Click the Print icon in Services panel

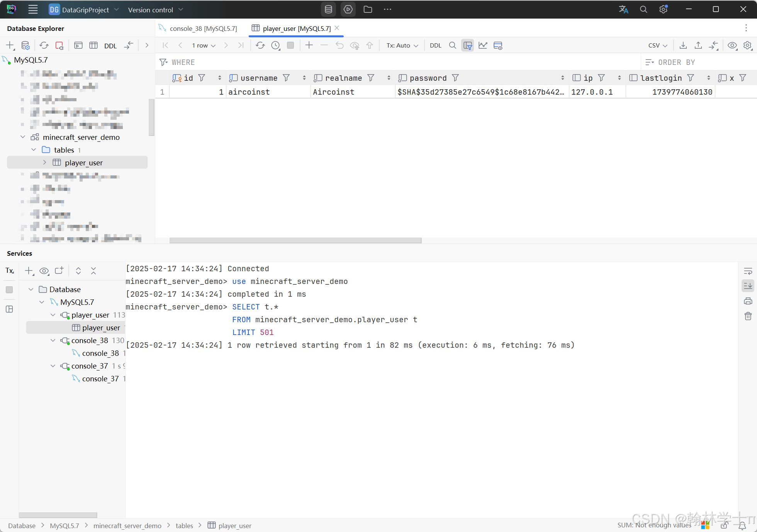(748, 301)
